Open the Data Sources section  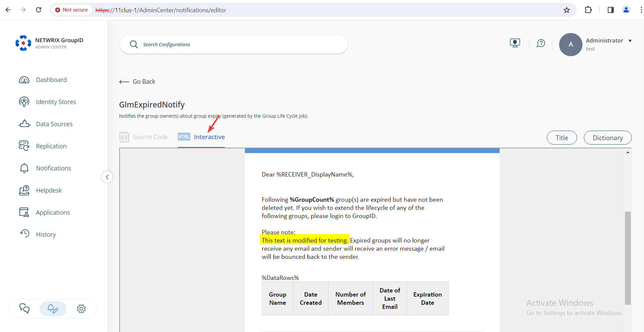tap(54, 124)
